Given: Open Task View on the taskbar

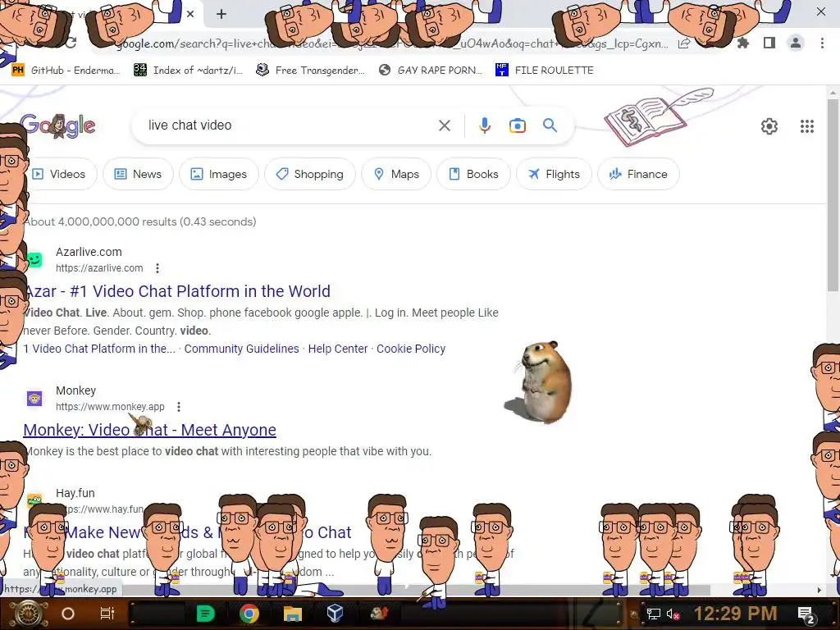Looking at the screenshot, I should (107, 614).
